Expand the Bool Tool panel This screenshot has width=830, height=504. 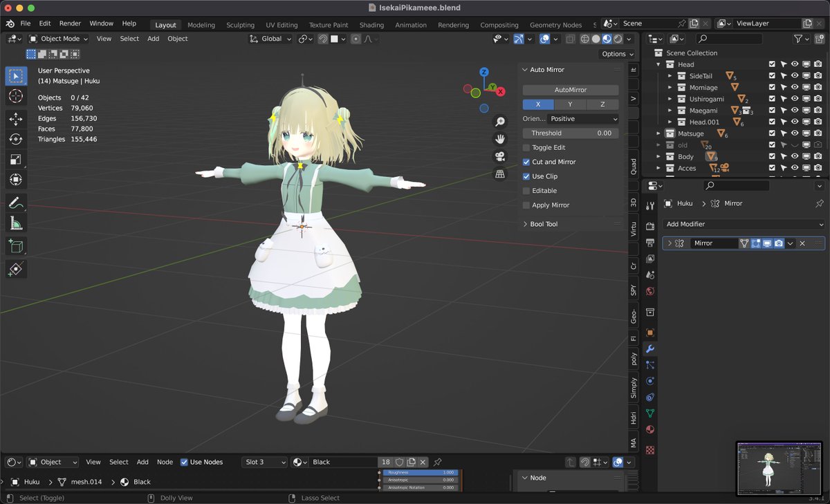[x=544, y=224]
